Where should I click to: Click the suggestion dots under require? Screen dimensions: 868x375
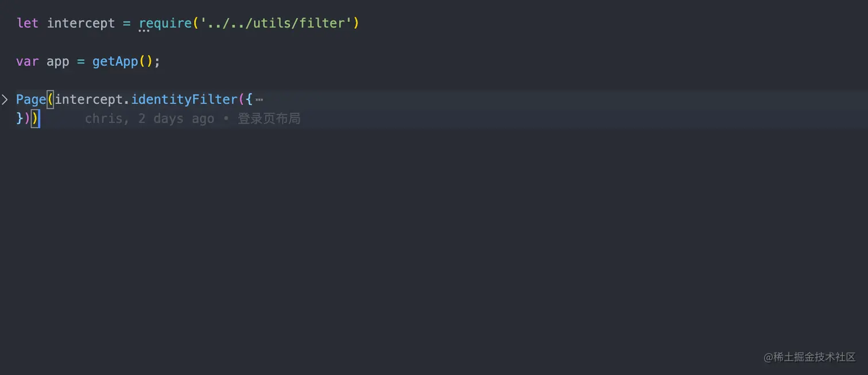144,31
